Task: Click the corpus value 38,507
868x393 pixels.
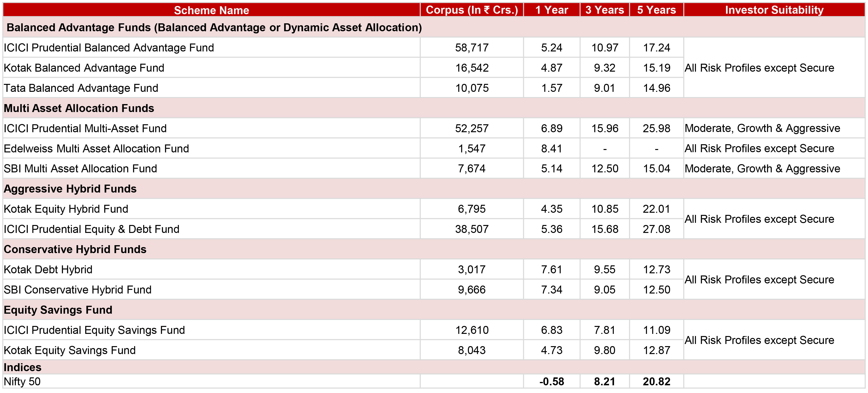Action: 472,229
